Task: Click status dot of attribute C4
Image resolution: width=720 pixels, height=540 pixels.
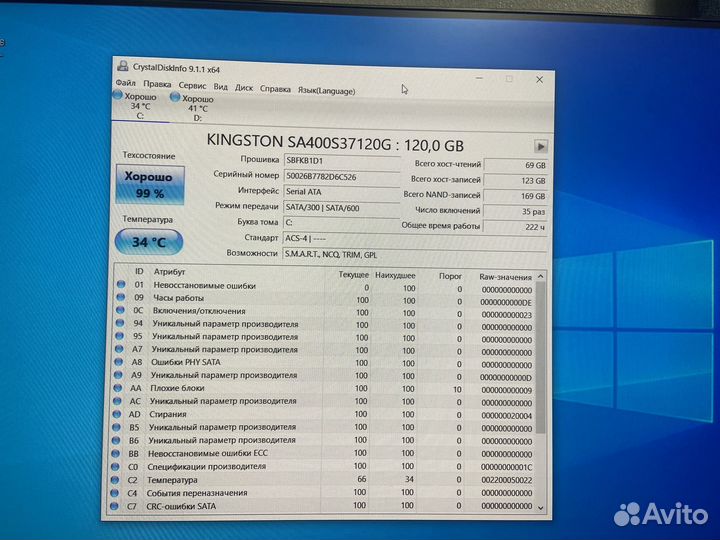Action: [x=113, y=493]
